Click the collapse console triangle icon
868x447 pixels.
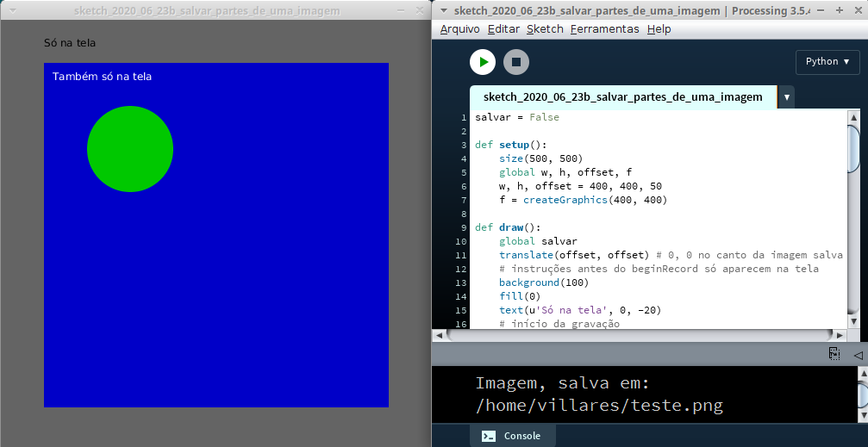tap(858, 354)
